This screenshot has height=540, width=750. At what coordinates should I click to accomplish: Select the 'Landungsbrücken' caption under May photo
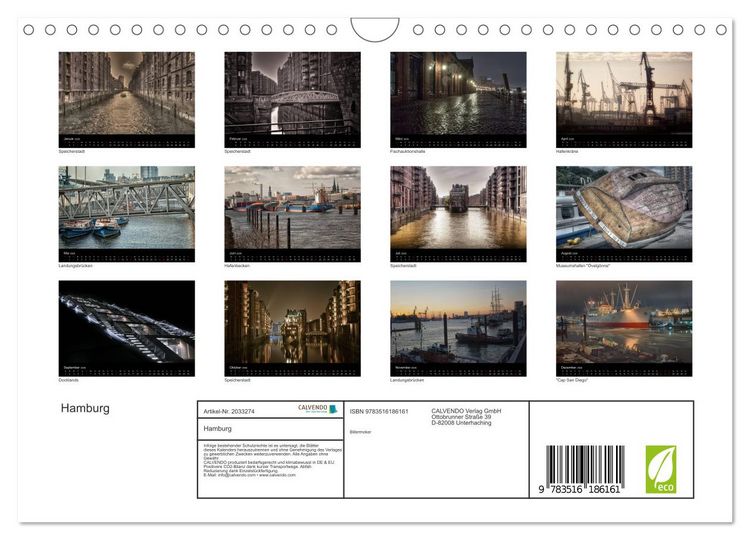75,266
